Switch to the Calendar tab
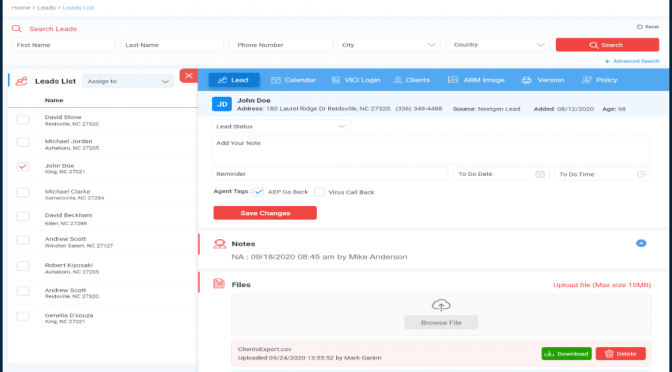Image resolution: width=672 pixels, height=372 pixels. pyautogui.click(x=294, y=80)
